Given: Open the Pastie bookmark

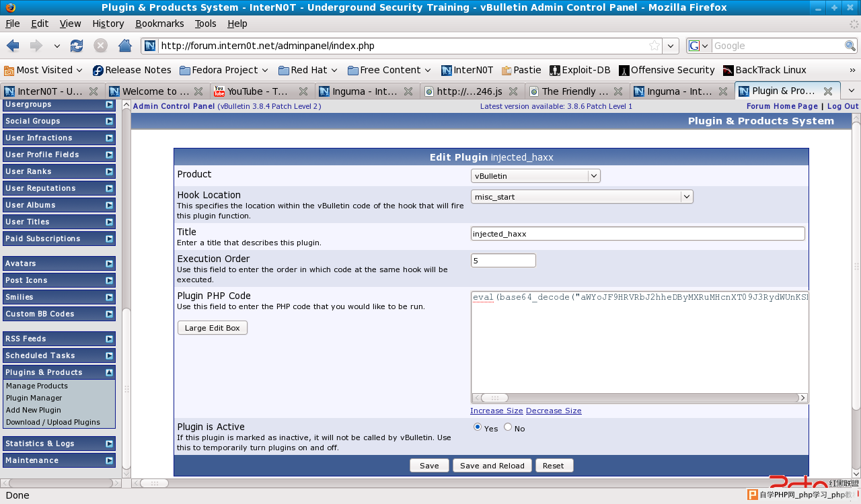Looking at the screenshot, I should tap(521, 70).
